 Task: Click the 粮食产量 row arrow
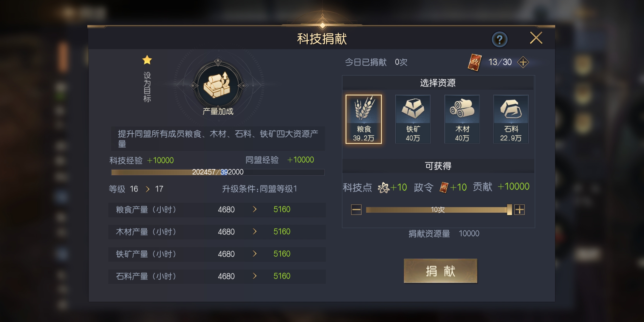point(255,209)
